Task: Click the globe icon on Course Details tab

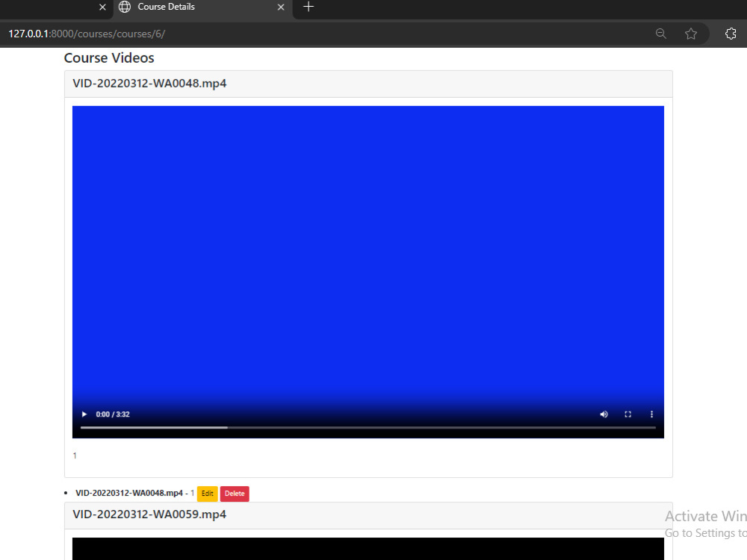Action: point(125,7)
